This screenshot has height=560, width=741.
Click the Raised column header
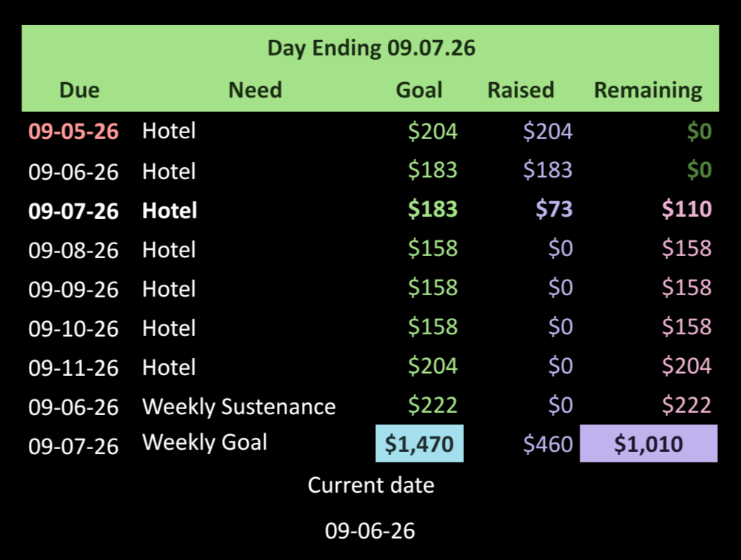(521, 90)
